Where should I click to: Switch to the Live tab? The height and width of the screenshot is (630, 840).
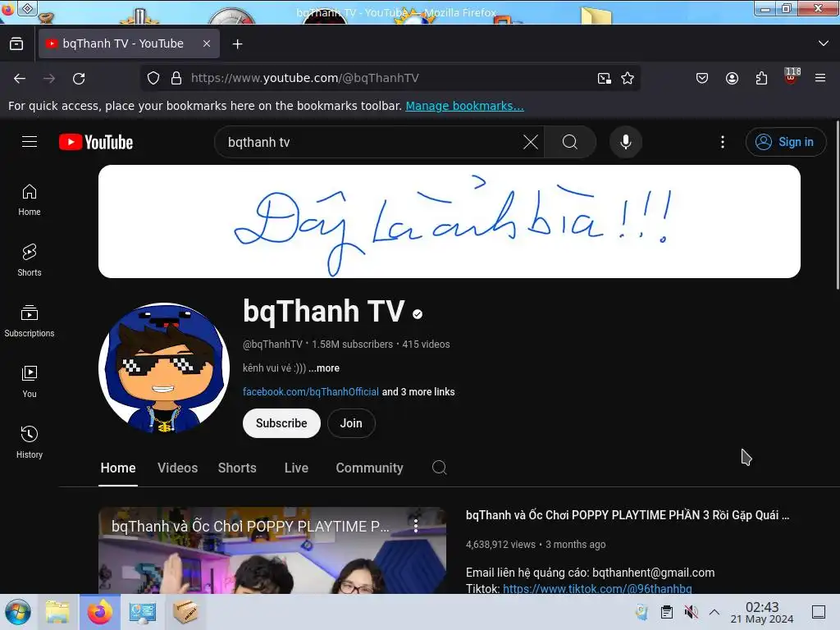click(296, 468)
